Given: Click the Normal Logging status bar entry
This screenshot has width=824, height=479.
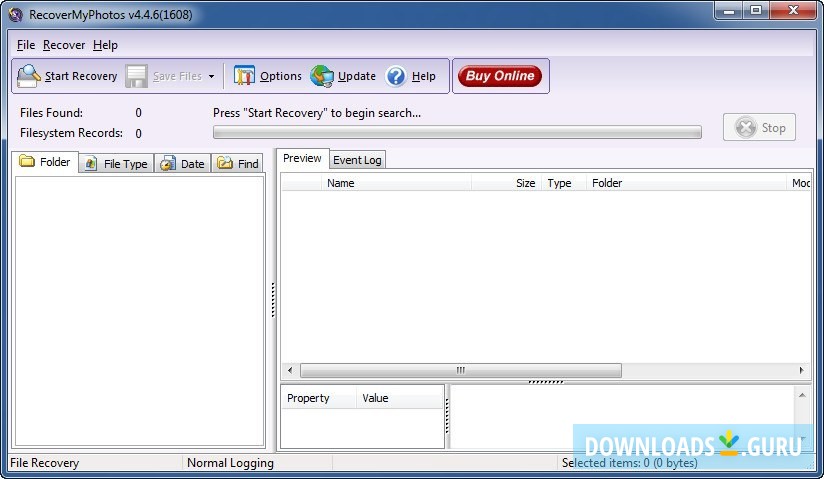Looking at the screenshot, I should [230, 463].
